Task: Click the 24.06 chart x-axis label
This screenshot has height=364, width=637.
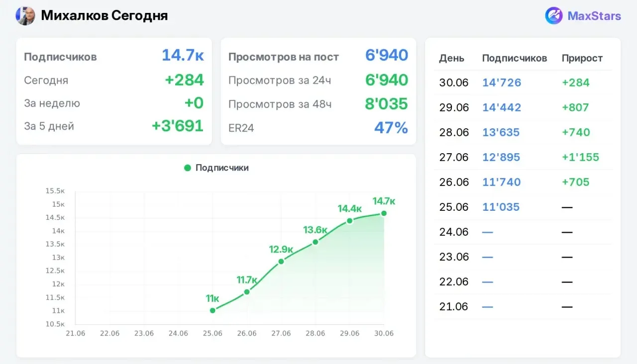Action: point(178,333)
